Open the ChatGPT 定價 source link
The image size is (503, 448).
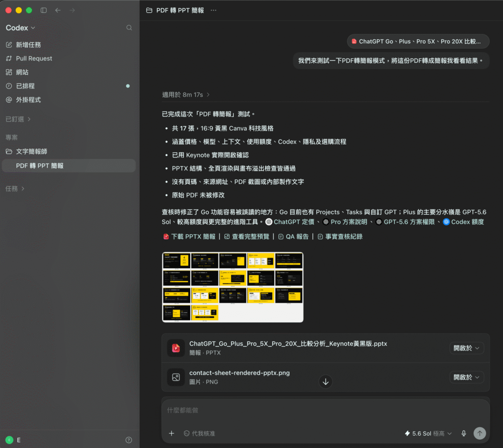290,222
